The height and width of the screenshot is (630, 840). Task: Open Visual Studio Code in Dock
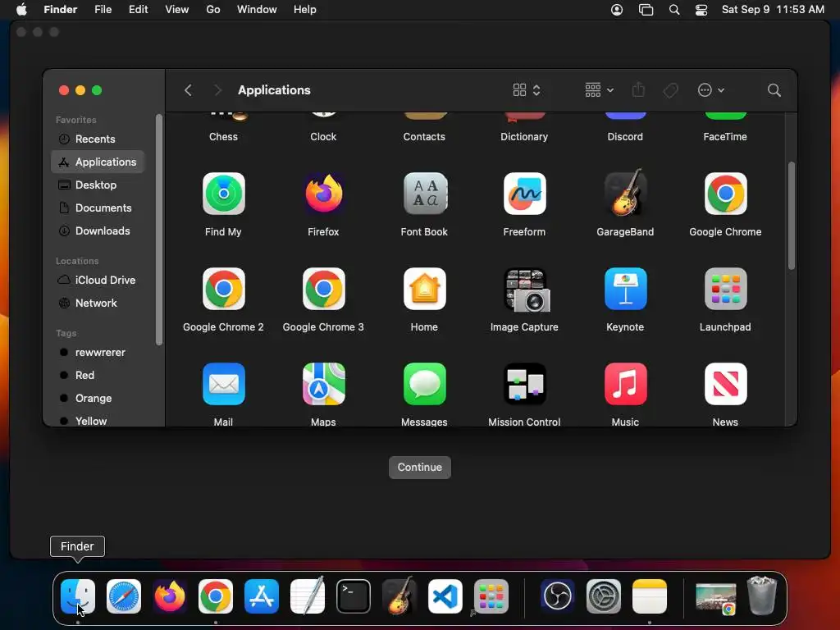click(445, 596)
